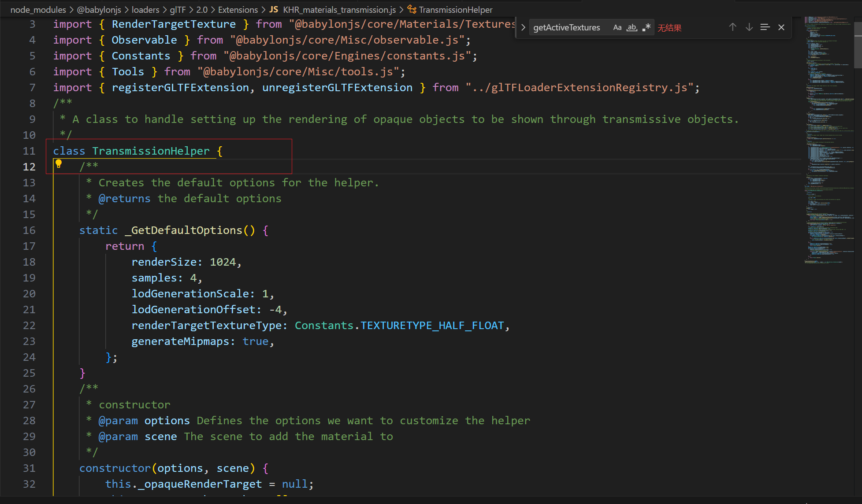The width and height of the screenshot is (862, 504).
Task: Select the Extensions breadcrumb item
Action: [x=238, y=9]
